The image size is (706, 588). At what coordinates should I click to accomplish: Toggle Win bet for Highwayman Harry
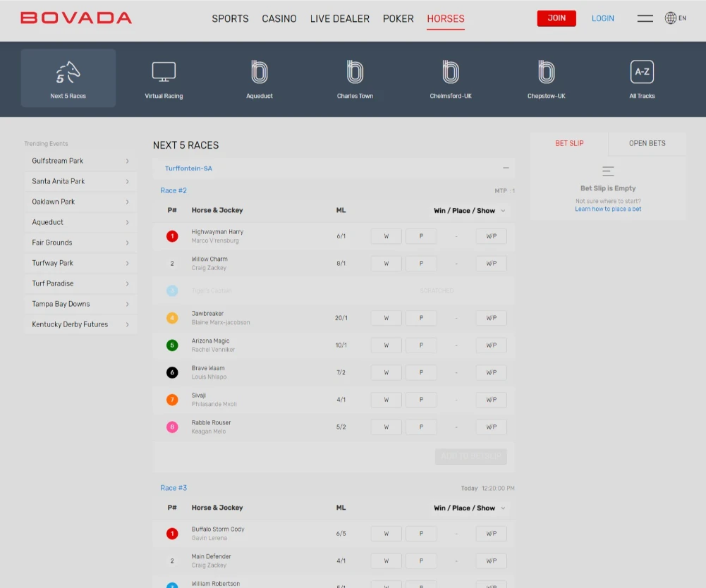(x=386, y=236)
